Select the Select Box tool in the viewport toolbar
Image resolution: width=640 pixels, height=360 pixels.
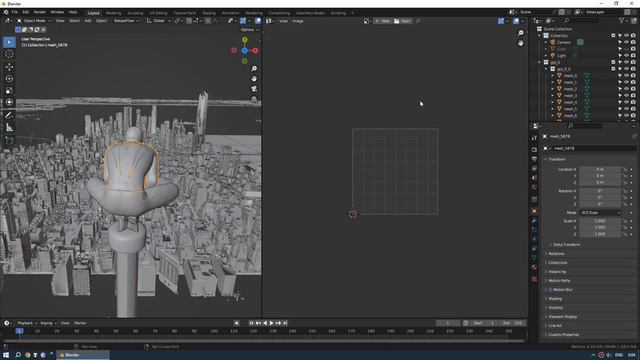coord(9,42)
